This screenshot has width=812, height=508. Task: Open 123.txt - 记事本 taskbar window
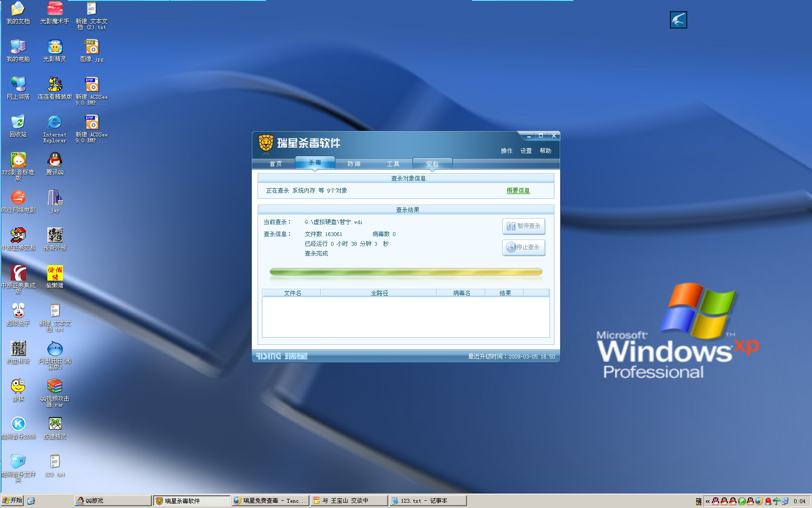pyautogui.click(x=428, y=501)
